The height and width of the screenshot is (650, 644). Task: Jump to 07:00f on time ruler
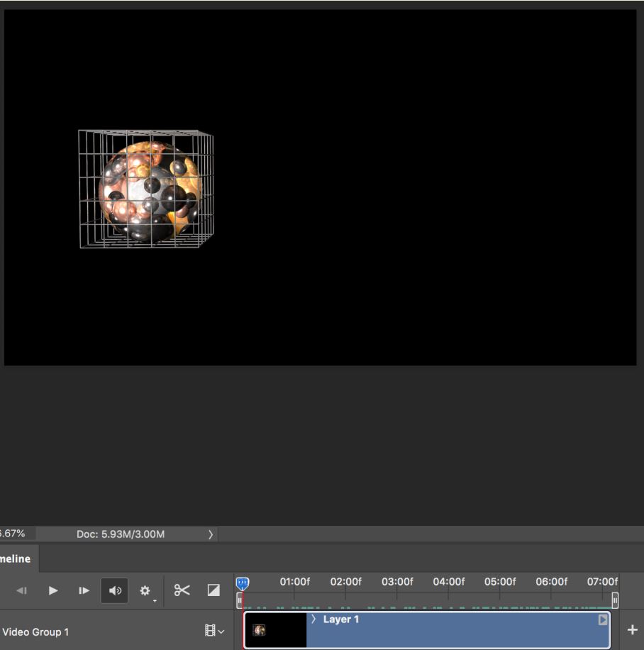click(x=602, y=582)
